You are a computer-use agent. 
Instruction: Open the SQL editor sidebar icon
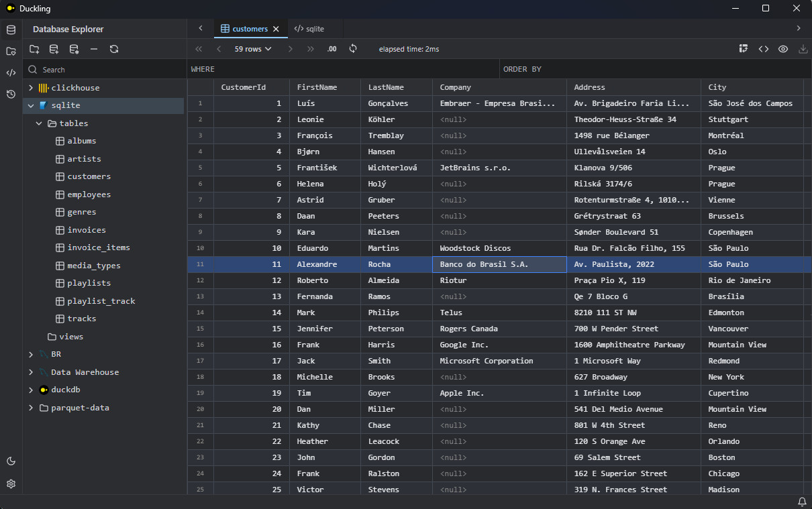coord(11,72)
